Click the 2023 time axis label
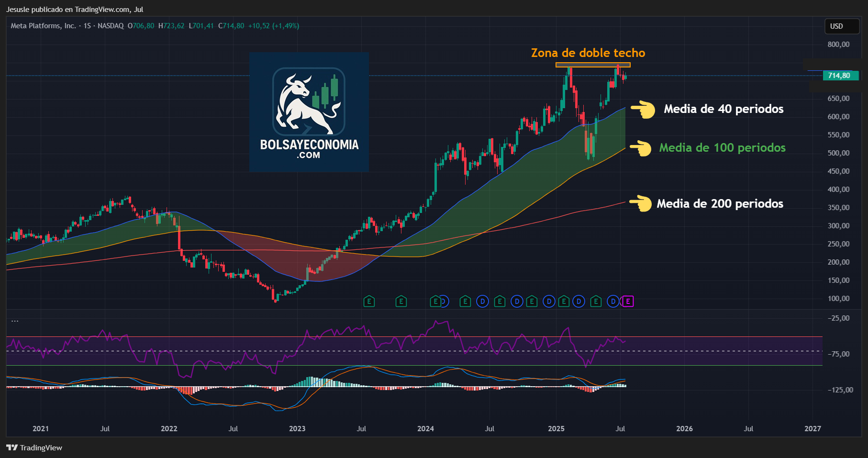The image size is (868, 458). [x=297, y=429]
